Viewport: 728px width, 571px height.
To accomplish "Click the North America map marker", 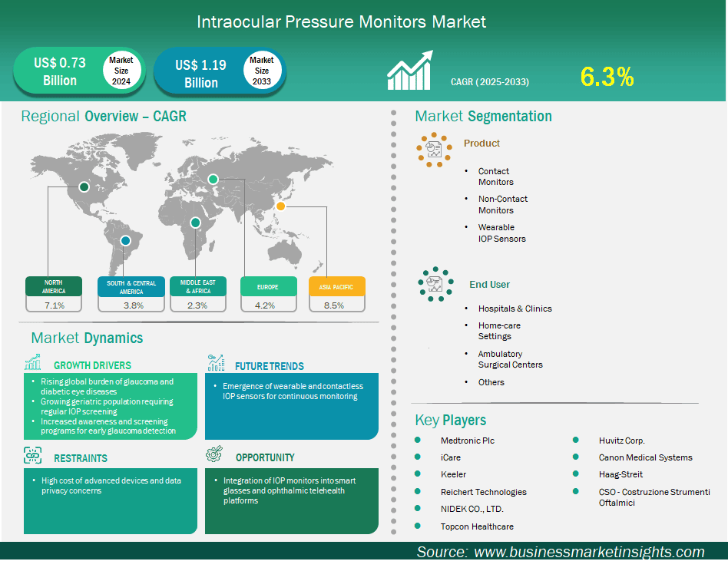I will click(84, 186).
